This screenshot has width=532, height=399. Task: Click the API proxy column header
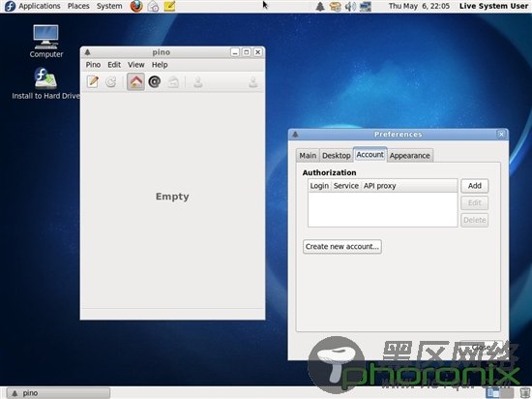click(409, 186)
